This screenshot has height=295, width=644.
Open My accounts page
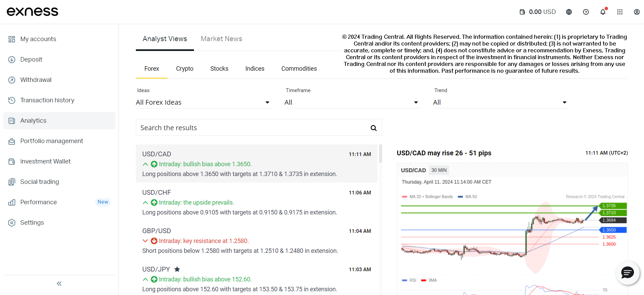tap(59, 39)
